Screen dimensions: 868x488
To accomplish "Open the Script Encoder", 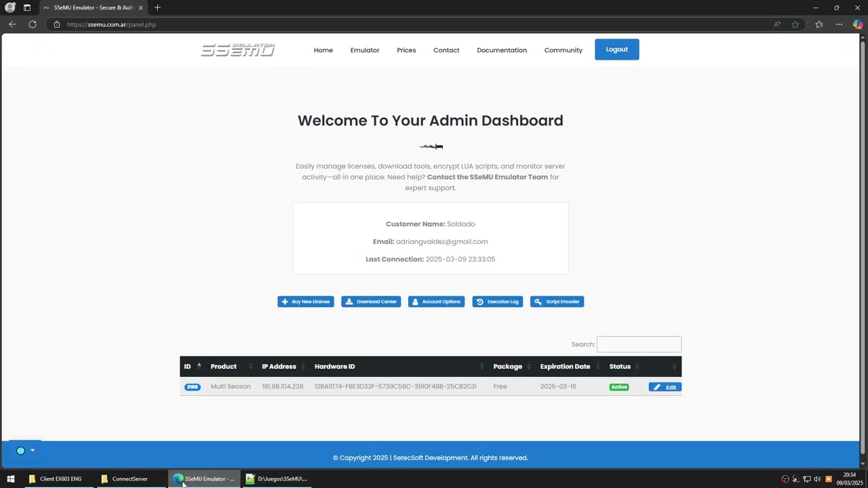I will (557, 302).
